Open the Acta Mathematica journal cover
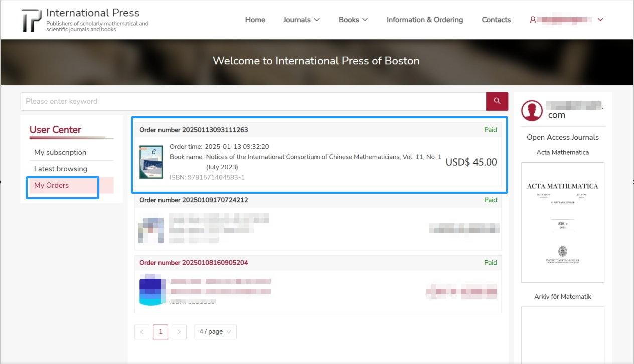This screenshot has height=364, width=634. 563,223
